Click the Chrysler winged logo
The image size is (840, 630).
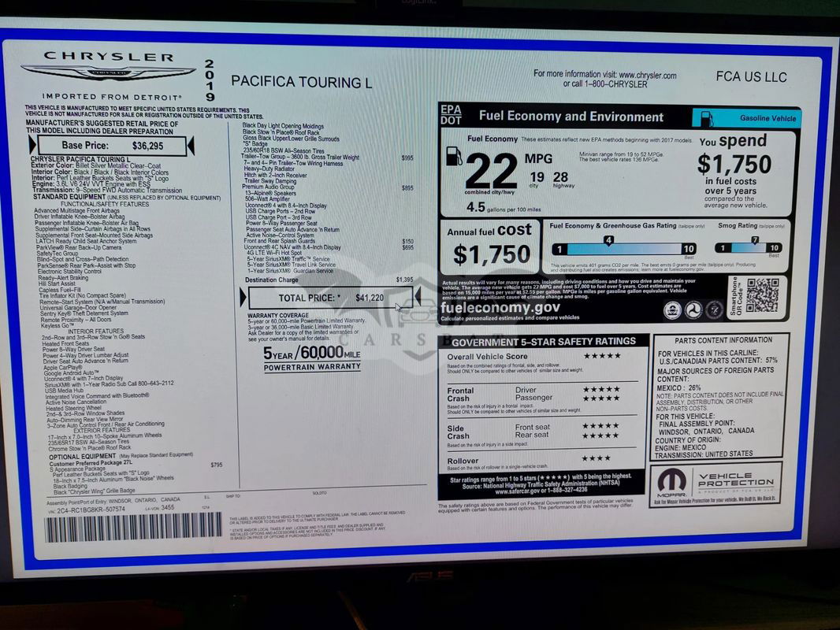tap(107, 72)
